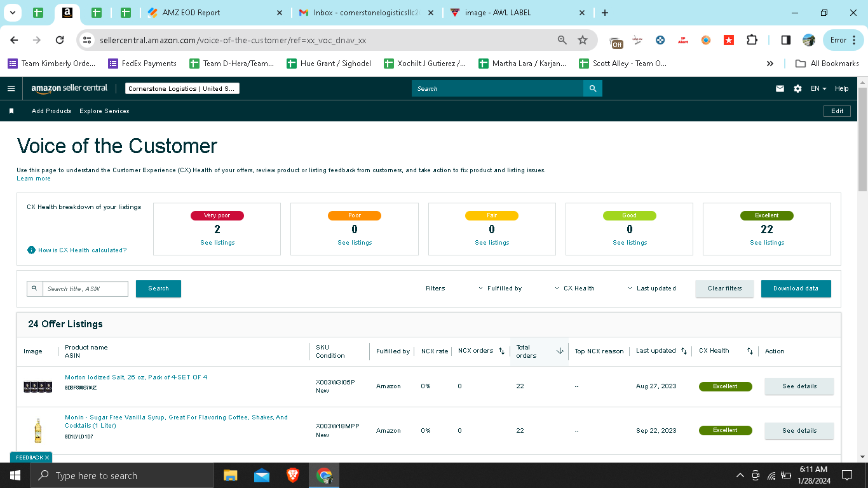Open the Learn more link
This screenshot has width=868, height=488.
pos(34,179)
